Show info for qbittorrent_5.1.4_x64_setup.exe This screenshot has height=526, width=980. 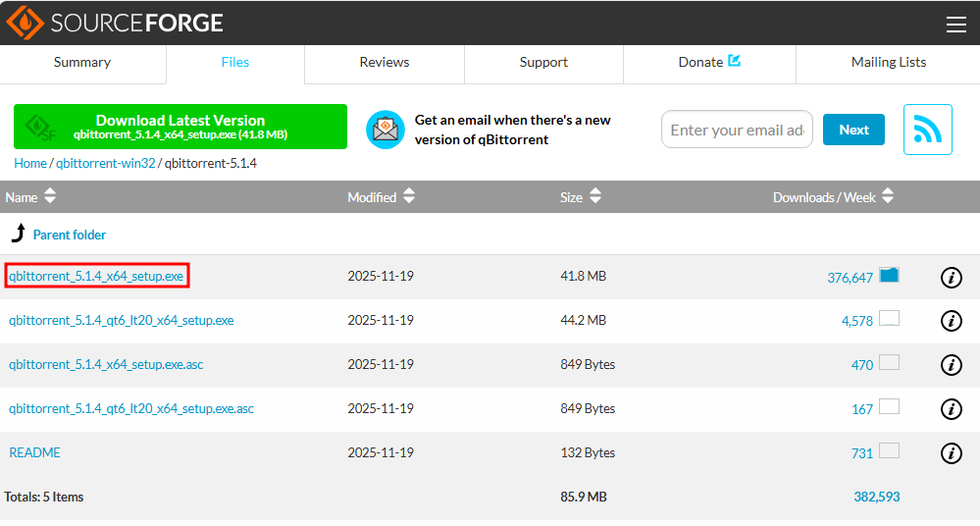952,277
